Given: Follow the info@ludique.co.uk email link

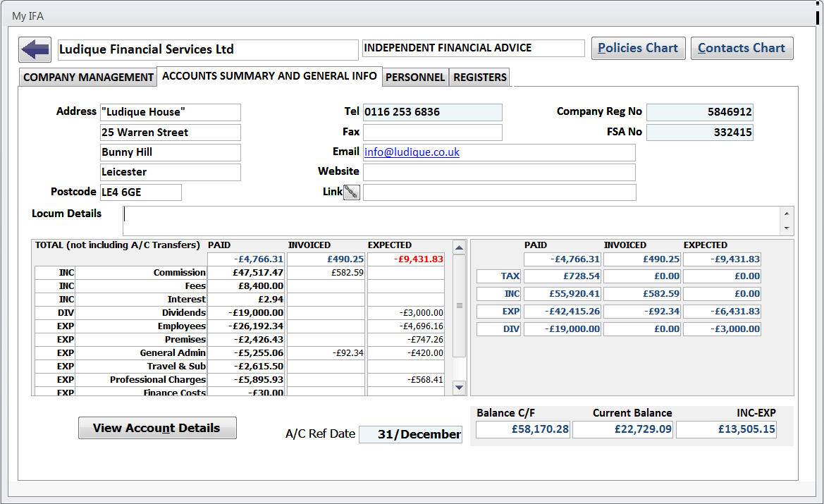Looking at the screenshot, I should tap(412, 152).
